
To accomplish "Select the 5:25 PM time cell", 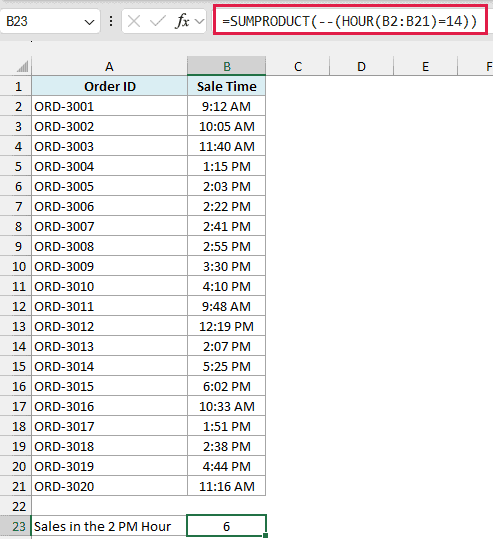I will [x=227, y=366].
